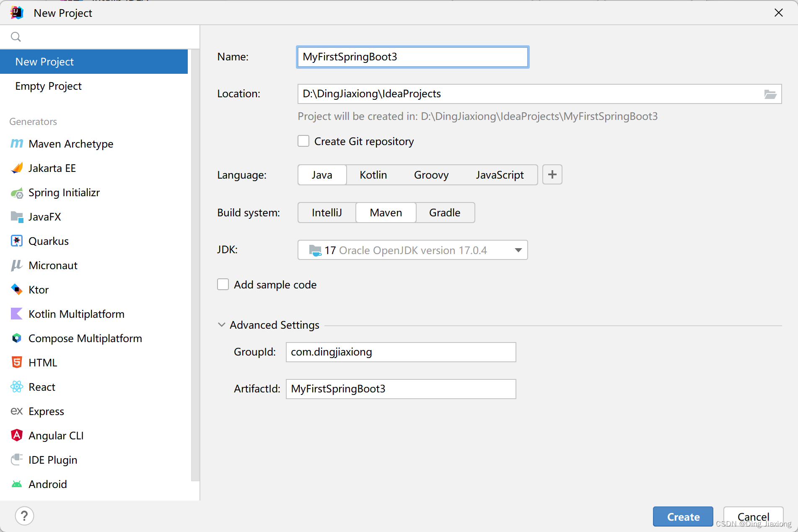Close the New Project dialog
The width and height of the screenshot is (798, 532).
click(x=779, y=13)
